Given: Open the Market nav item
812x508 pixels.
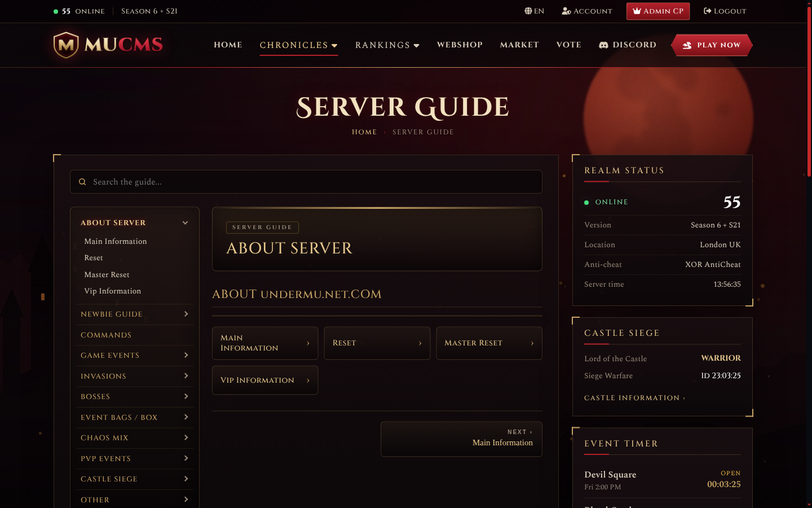Looking at the screenshot, I should click(519, 45).
